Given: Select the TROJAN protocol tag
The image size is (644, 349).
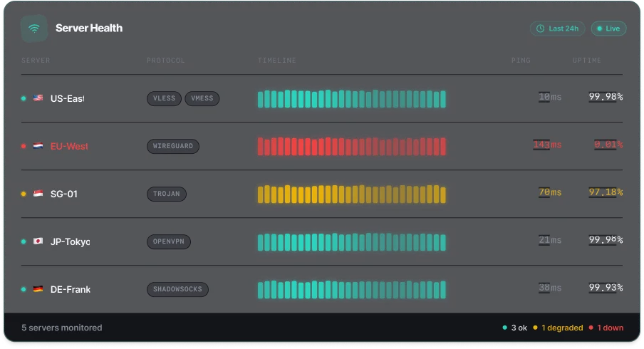Looking at the screenshot, I should coord(166,194).
